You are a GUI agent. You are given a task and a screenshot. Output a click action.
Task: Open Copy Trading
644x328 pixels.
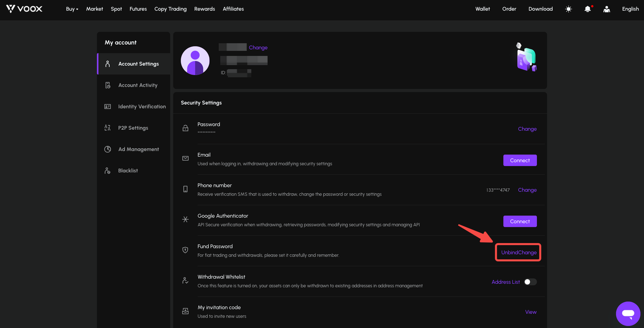(171, 9)
